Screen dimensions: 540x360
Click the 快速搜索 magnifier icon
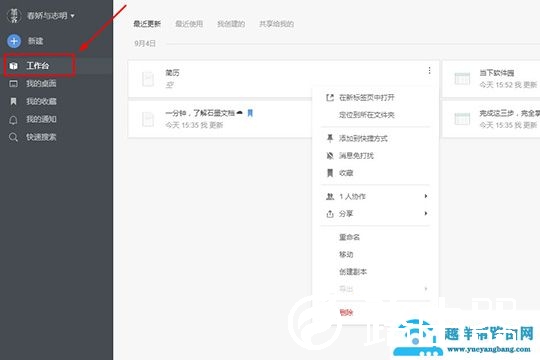pos(13,137)
